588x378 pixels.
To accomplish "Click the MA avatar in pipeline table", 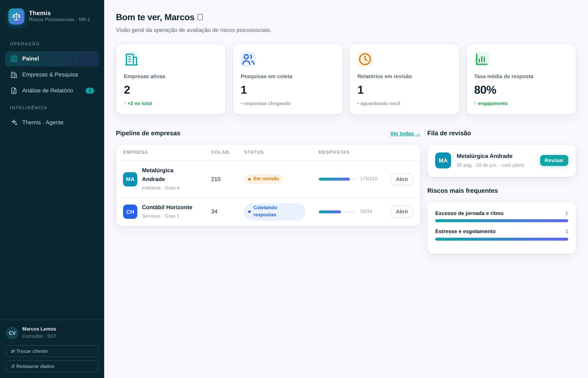I will (x=130, y=179).
